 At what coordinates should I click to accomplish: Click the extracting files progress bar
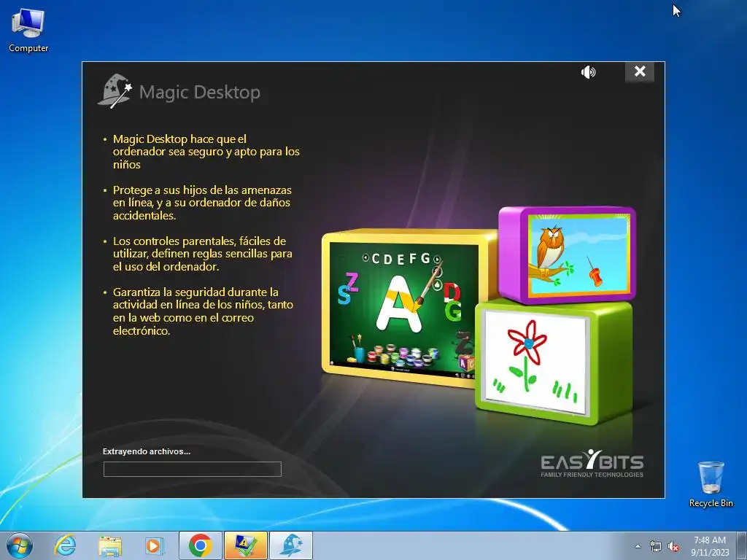[193, 469]
